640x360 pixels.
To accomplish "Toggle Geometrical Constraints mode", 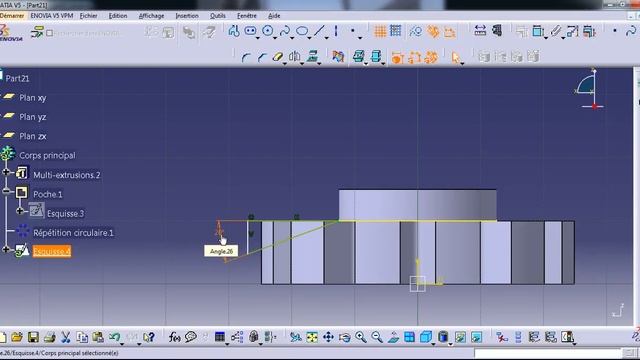I will [433, 31].
